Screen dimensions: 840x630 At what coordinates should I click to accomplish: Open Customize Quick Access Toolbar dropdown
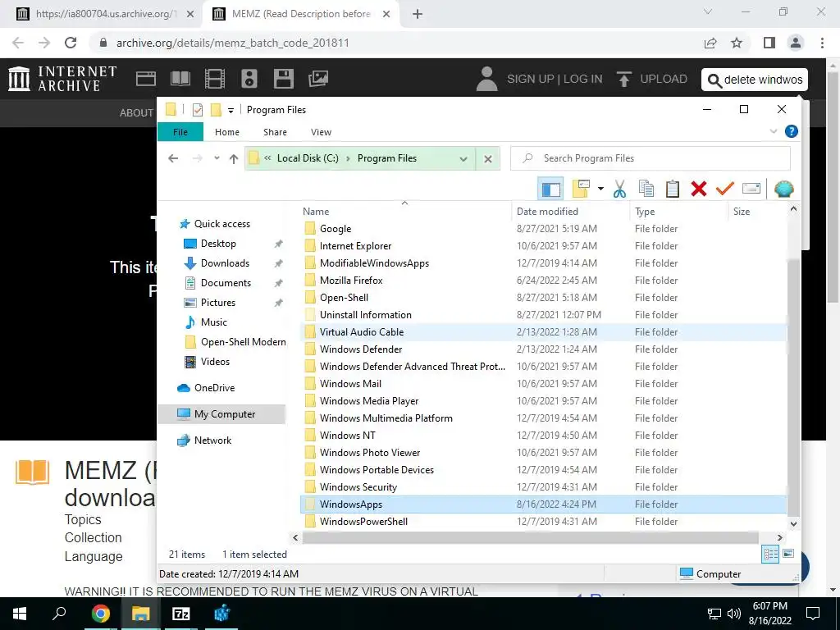231,111
